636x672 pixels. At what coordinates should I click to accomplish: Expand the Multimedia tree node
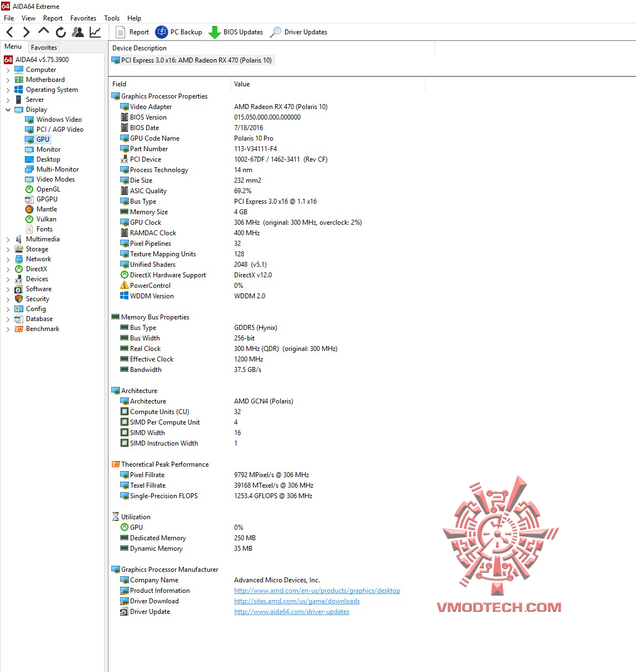8,239
